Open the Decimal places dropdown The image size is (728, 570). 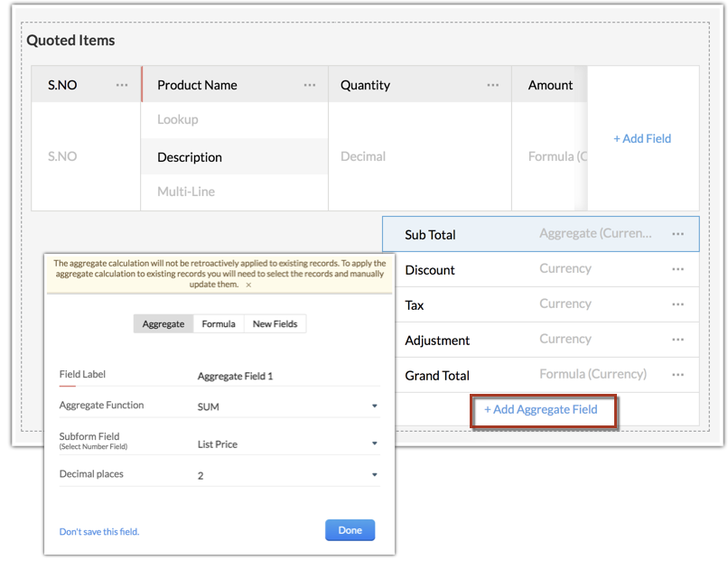point(375,475)
